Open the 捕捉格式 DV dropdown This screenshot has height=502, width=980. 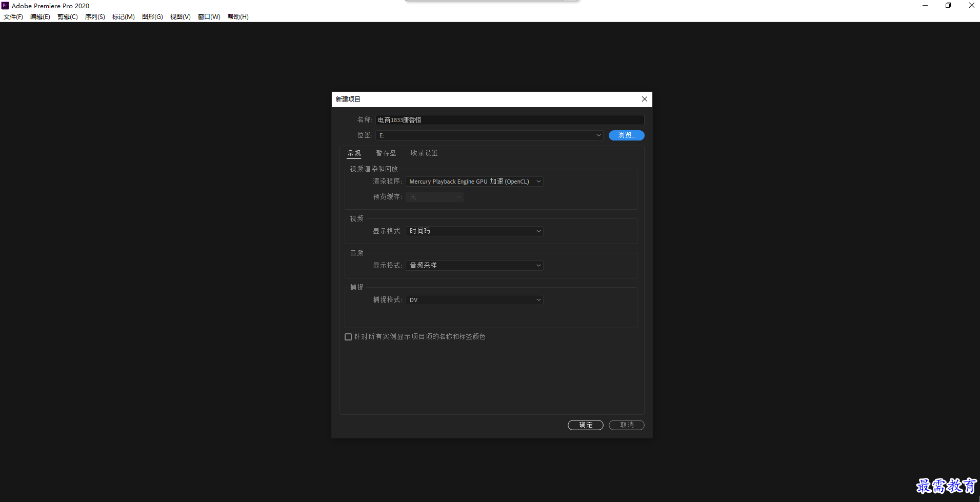coord(474,300)
